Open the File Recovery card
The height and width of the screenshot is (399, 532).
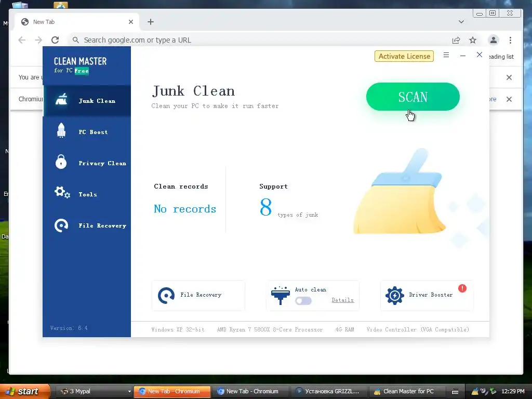[x=198, y=295]
